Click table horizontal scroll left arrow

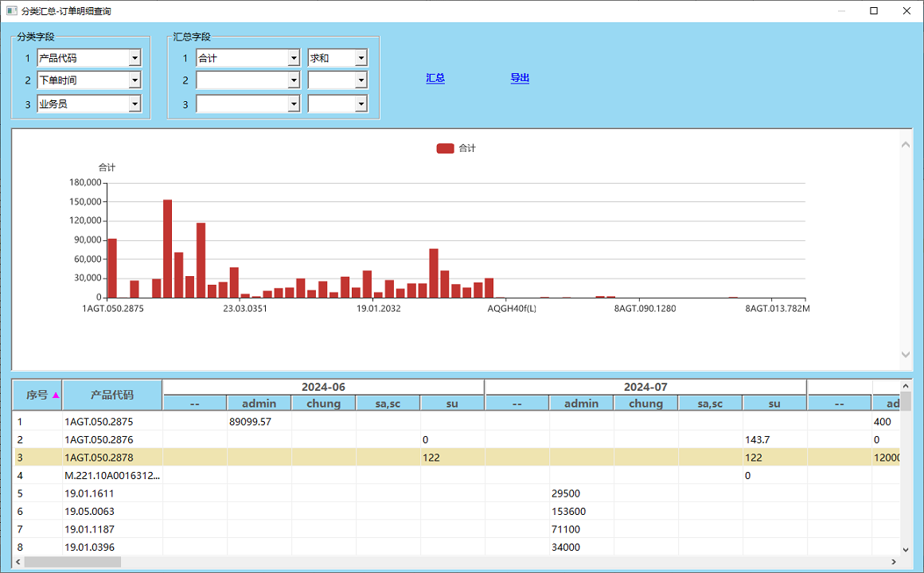click(x=18, y=562)
